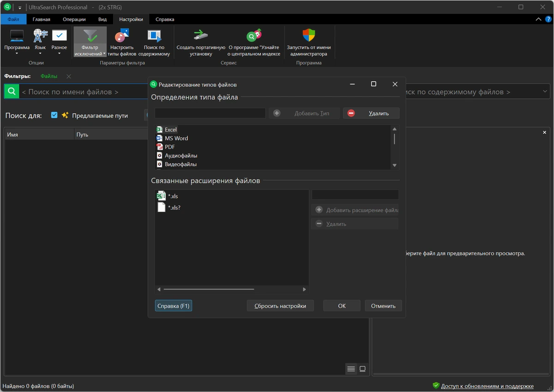Switch to the Справка tab
This screenshot has width=554, height=392.
165,19
